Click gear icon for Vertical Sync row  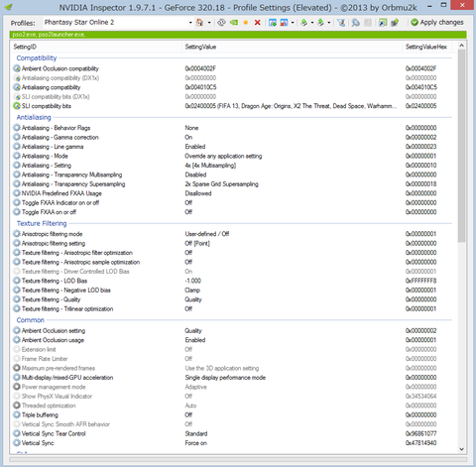pos(17,443)
